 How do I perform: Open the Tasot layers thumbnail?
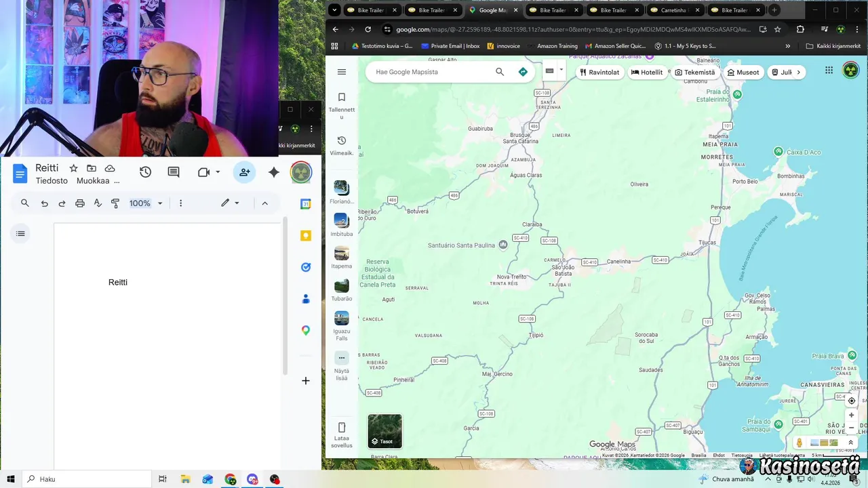(385, 431)
